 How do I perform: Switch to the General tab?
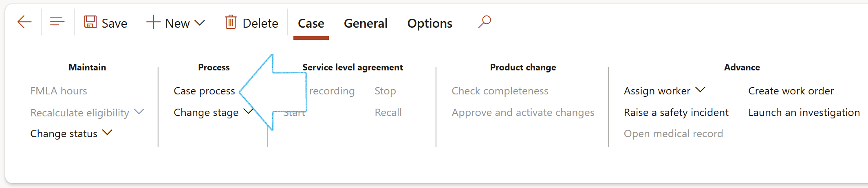366,24
